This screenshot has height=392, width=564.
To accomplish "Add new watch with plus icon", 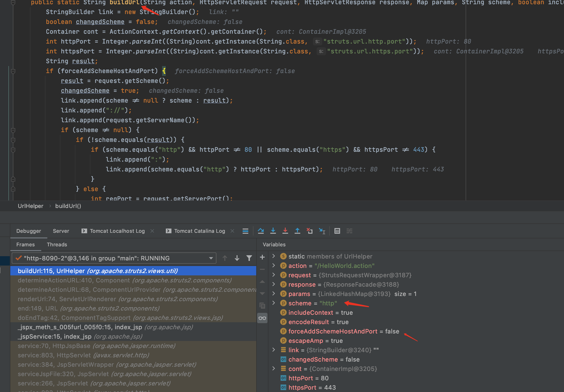I will coord(262,257).
